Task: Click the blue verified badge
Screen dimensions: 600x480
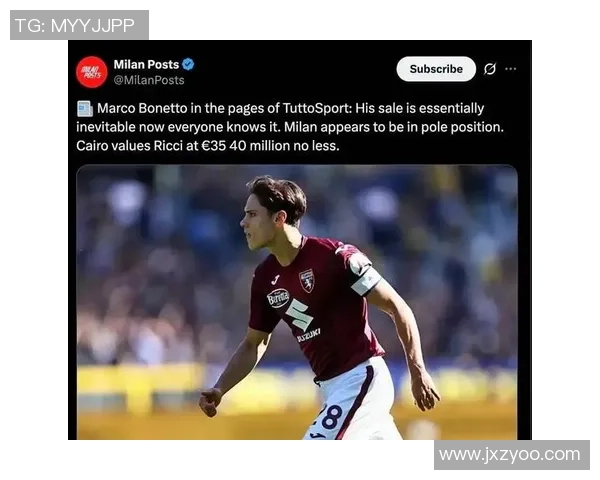Action: click(188, 64)
